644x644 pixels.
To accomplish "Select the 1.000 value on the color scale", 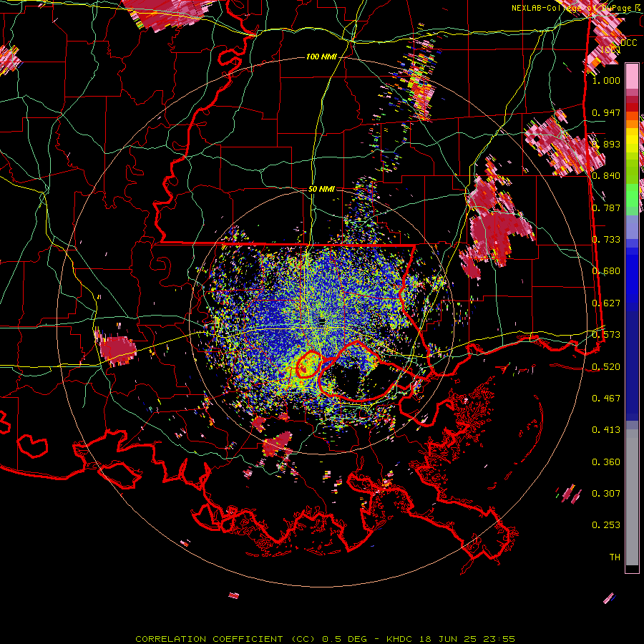I will point(606,80).
